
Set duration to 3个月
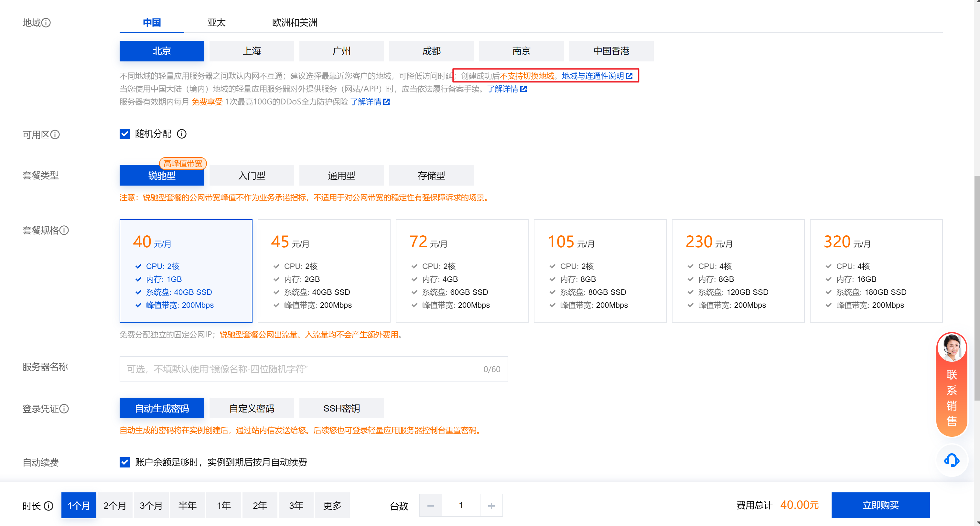151,505
